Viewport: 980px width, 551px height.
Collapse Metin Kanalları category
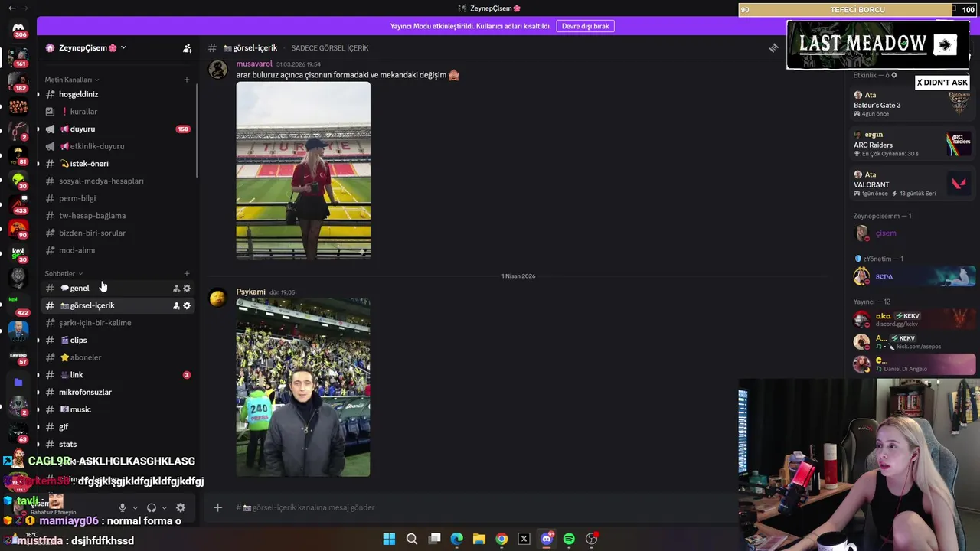[x=72, y=80]
